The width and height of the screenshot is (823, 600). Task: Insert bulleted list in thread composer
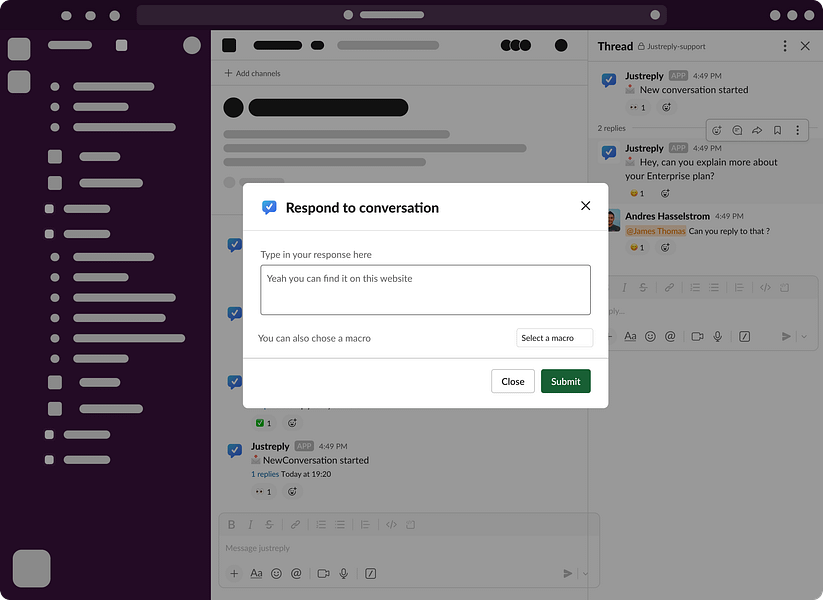[x=714, y=287]
